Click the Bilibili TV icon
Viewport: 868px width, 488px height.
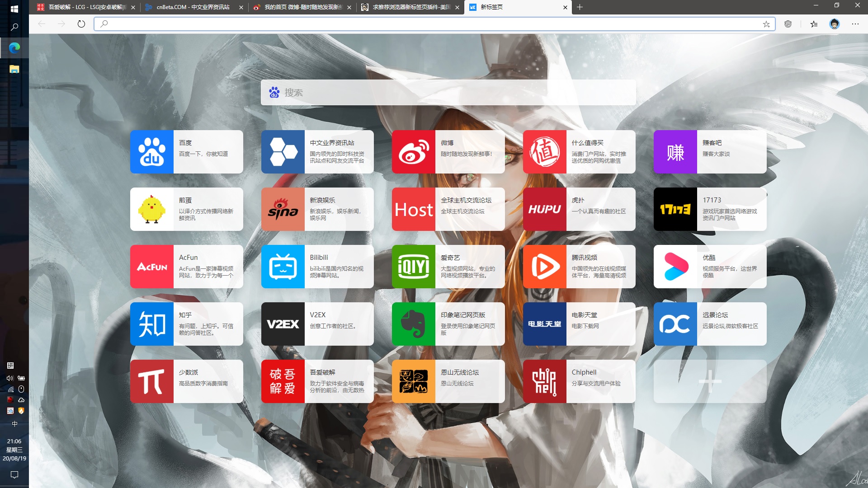[283, 267]
